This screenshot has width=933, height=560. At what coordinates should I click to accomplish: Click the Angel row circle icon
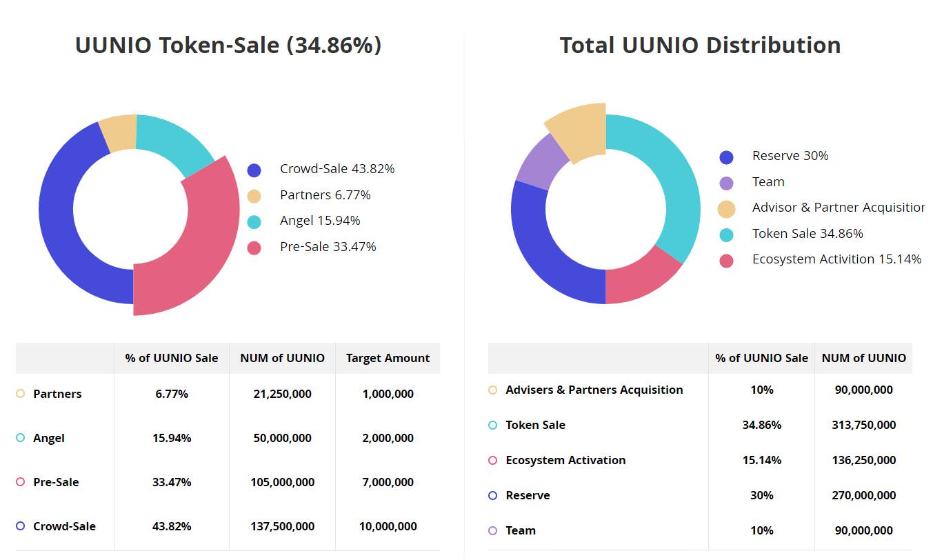tap(20, 438)
